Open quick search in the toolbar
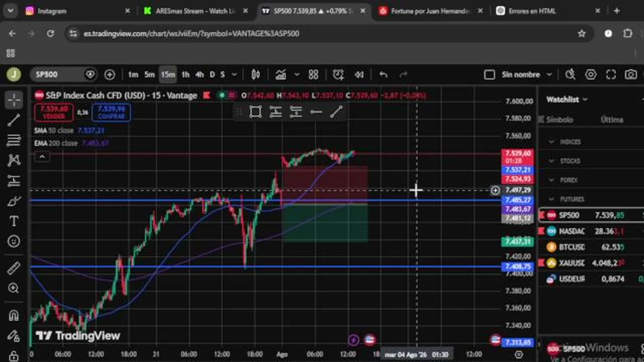The image size is (644, 362). pos(570,74)
